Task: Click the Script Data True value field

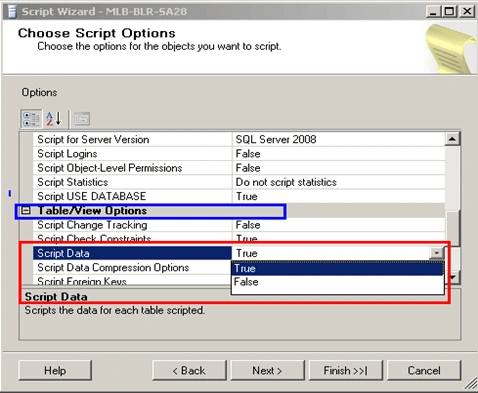Action: (x=331, y=253)
